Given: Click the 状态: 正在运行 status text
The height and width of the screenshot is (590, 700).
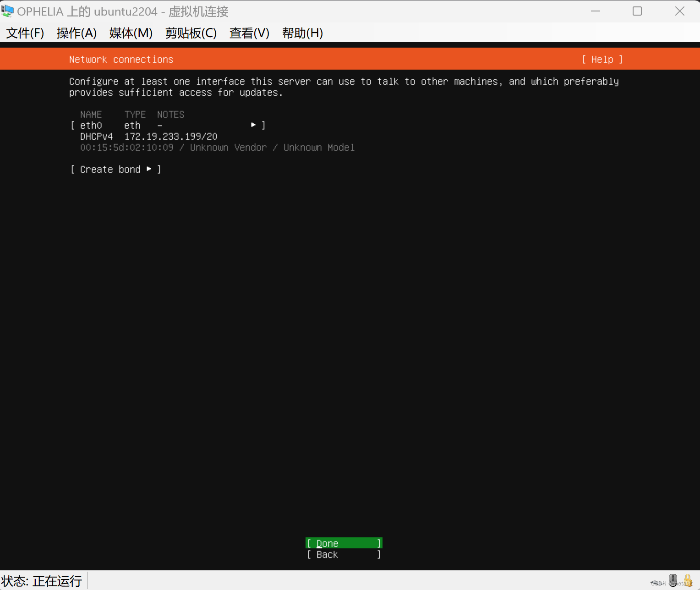Looking at the screenshot, I should (x=42, y=581).
